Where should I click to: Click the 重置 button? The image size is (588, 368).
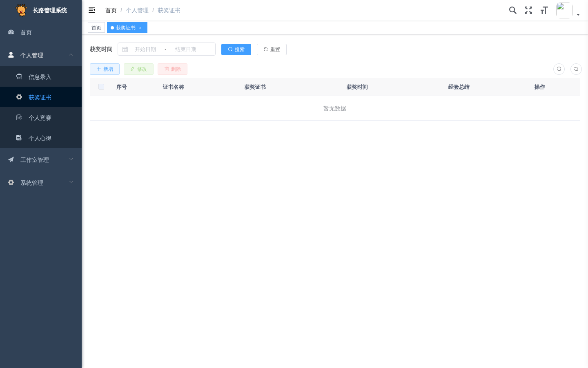click(272, 49)
